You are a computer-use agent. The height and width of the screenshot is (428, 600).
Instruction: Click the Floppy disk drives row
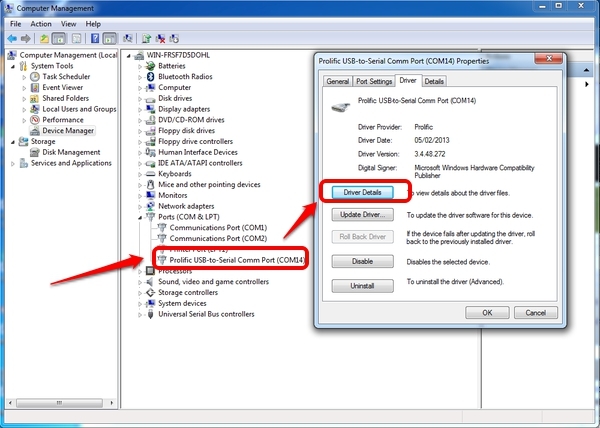(x=186, y=131)
